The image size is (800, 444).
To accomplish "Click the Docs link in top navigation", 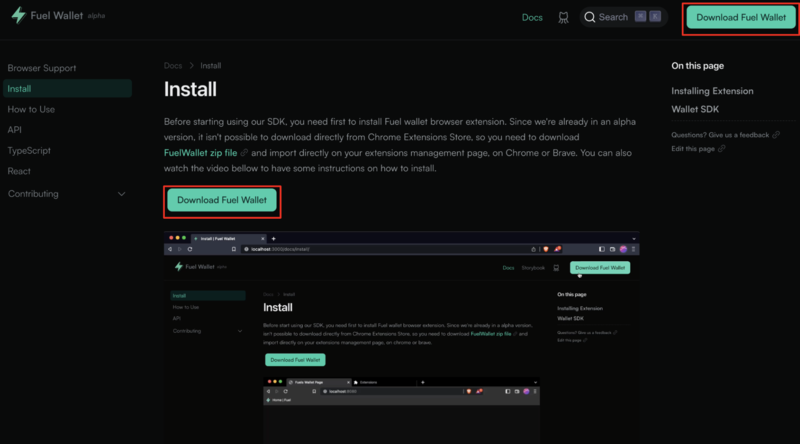I will tap(532, 17).
